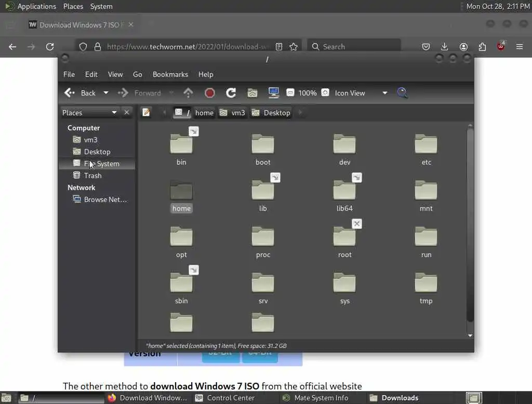Screen dimensions: 532x404
Task: Open the Edit menu
Action: click(91, 74)
